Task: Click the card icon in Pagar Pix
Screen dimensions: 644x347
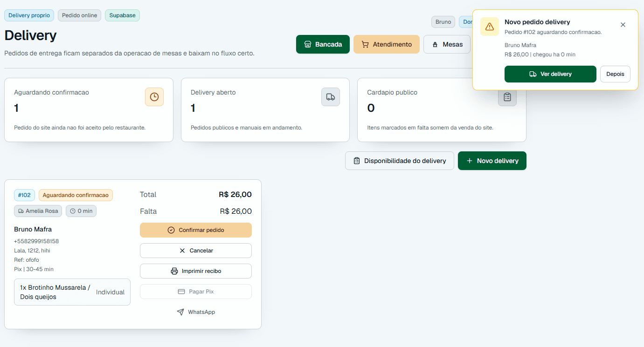Action: tap(181, 292)
